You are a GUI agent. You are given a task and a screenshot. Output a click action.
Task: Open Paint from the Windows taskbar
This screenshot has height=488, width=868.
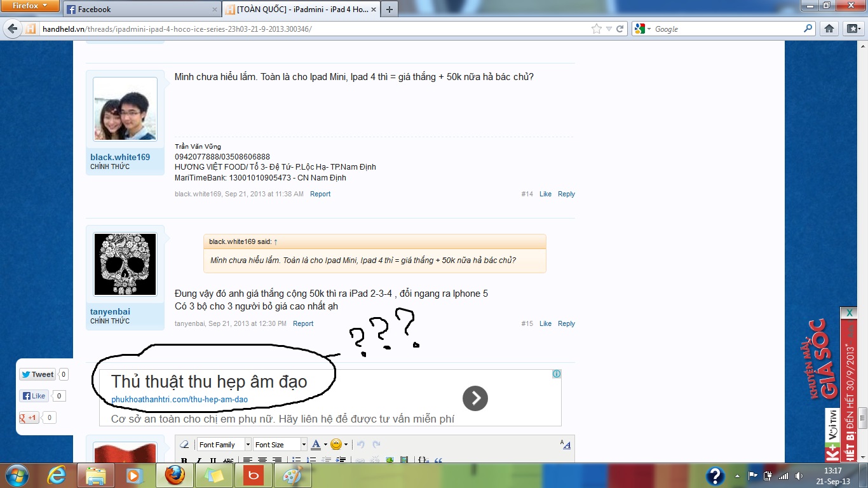coord(292,475)
